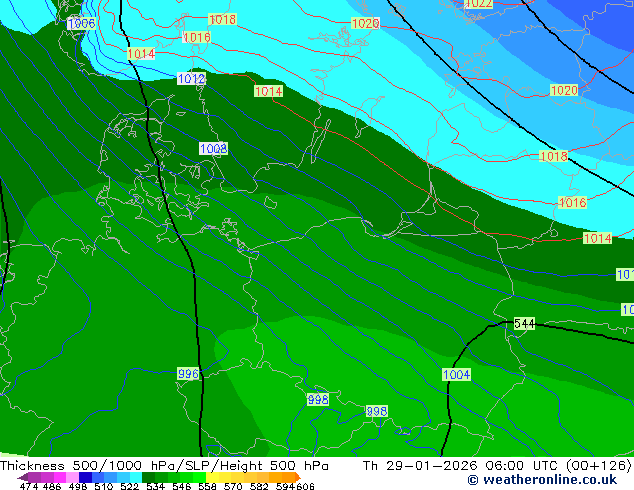634x490 pixels.
Task: Click the orange arrow at legend's high end
Action: 298,477
